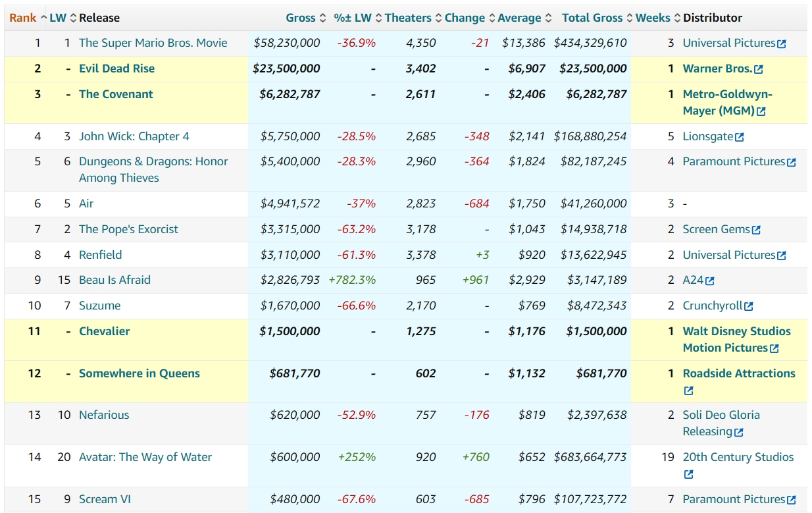Viewport: 812px width, 513px height.
Task: Select the +252% value in Avatar row
Action: pyautogui.click(x=357, y=457)
